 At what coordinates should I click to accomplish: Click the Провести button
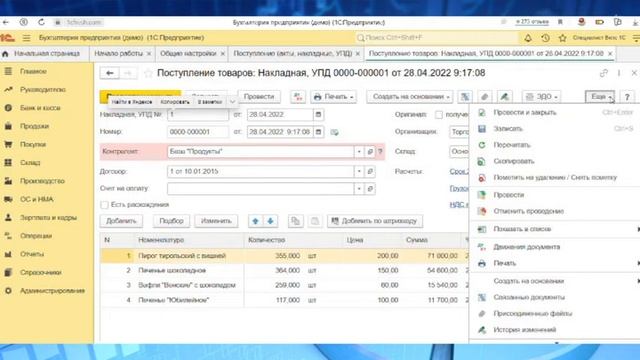259,97
